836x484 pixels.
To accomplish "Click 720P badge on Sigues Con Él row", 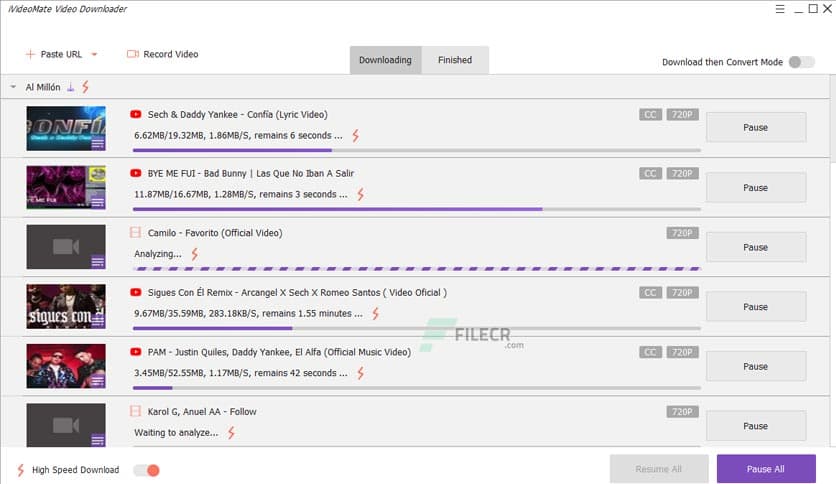I will pos(682,293).
